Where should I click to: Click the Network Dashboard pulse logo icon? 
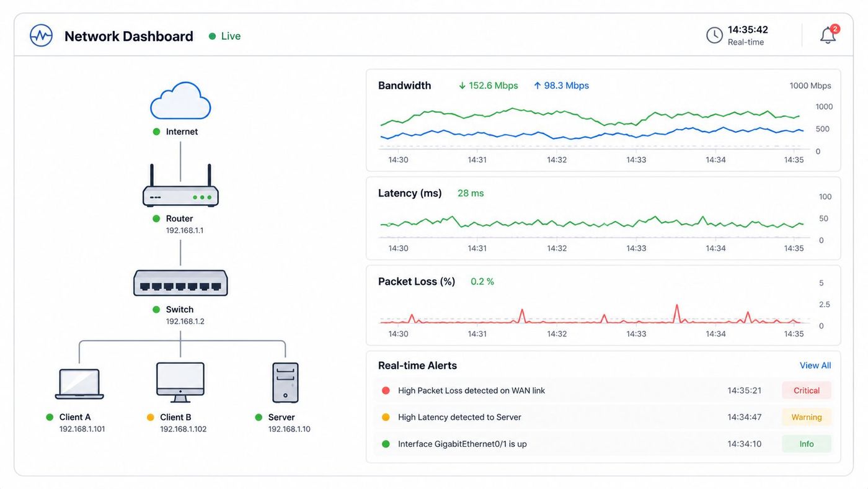point(42,35)
